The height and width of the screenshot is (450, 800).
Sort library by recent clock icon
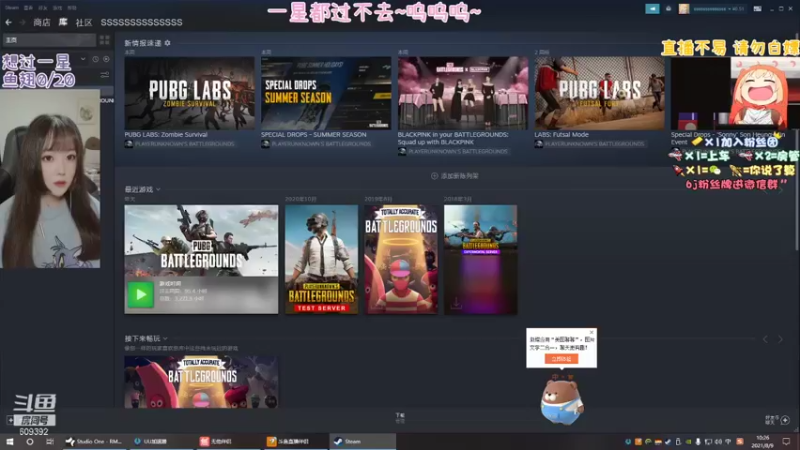tap(95, 59)
